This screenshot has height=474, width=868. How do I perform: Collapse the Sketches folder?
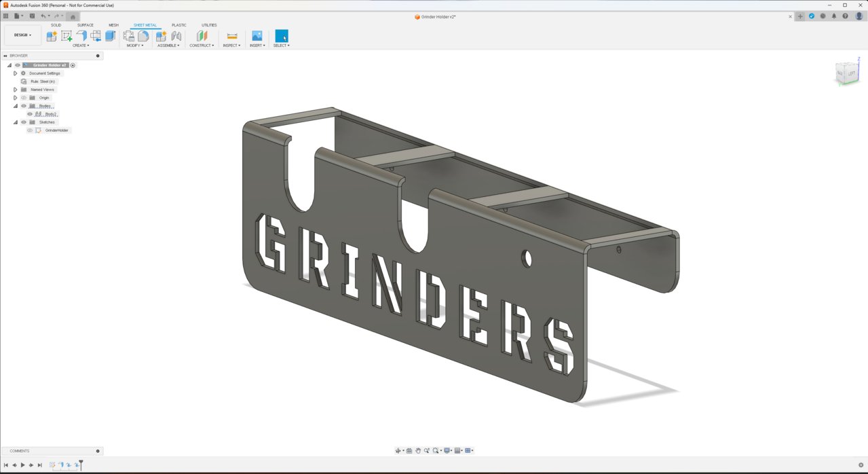[16, 122]
